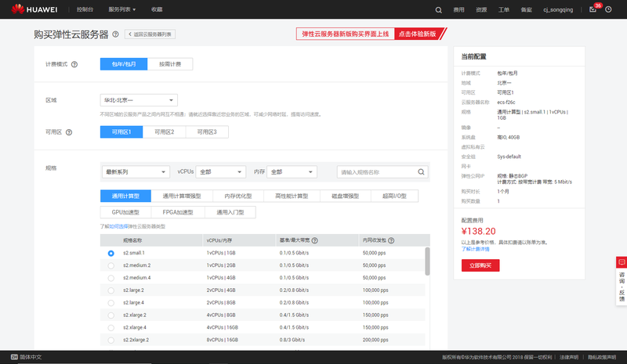Open 了解计费详情 link
This screenshot has width=627, height=364.
[x=476, y=249]
